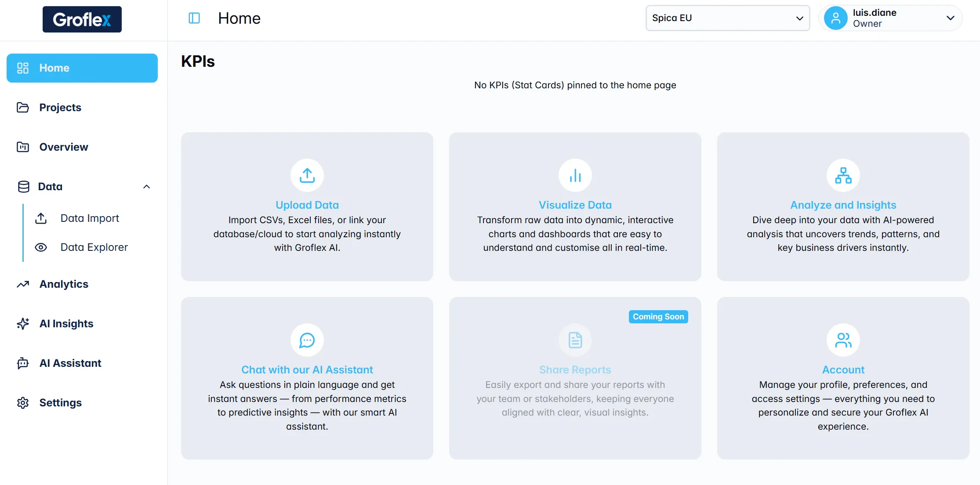Screen dimensions: 980x485
Task: Click the luis.diane user avatar
Action: 836,18
